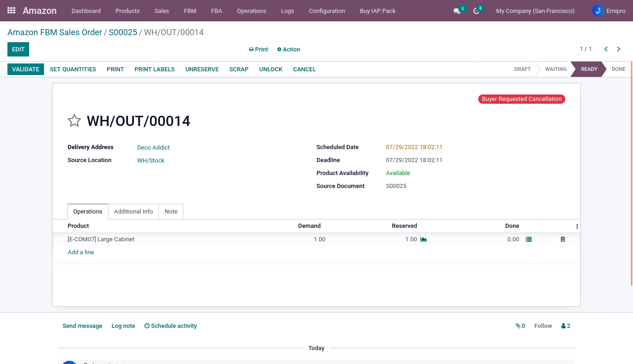Click the Validate button

tap(25, 69)
